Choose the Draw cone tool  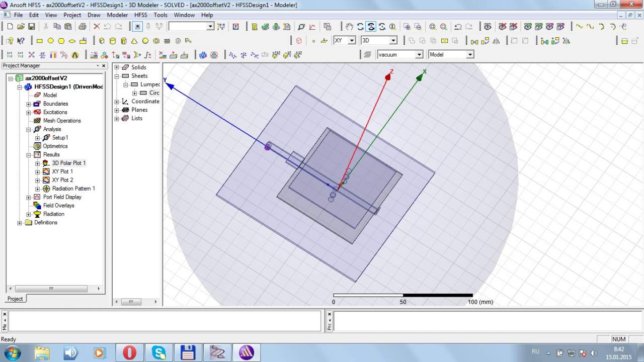click(x=134, y=41)
